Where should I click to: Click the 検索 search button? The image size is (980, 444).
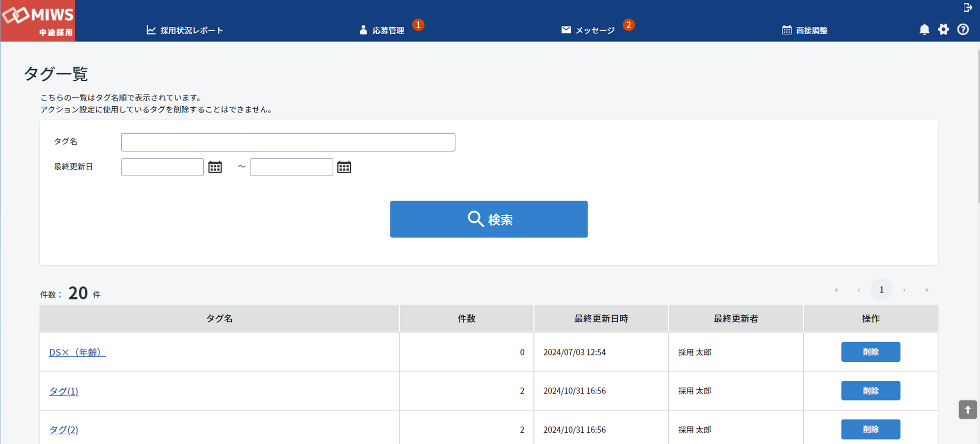[x=489, y=219]
